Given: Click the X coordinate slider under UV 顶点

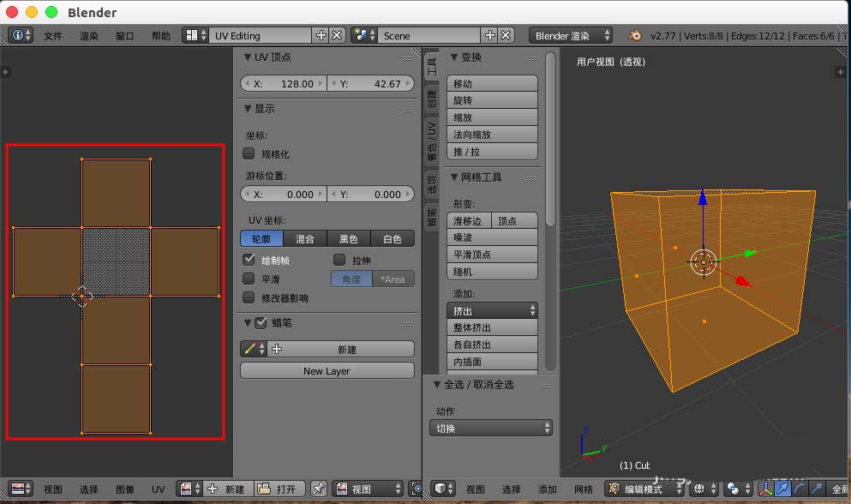Looking at the screenshot, I should coord(284,83).
